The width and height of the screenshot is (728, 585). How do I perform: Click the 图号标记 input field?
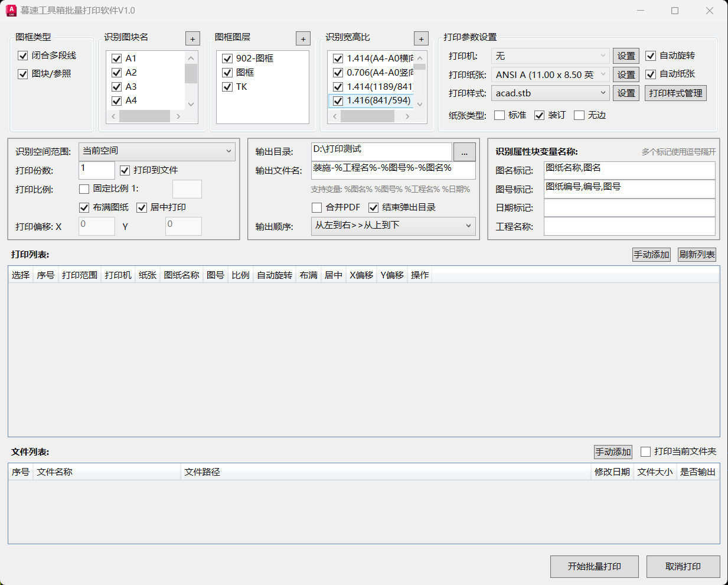click(x=629, y=189)
